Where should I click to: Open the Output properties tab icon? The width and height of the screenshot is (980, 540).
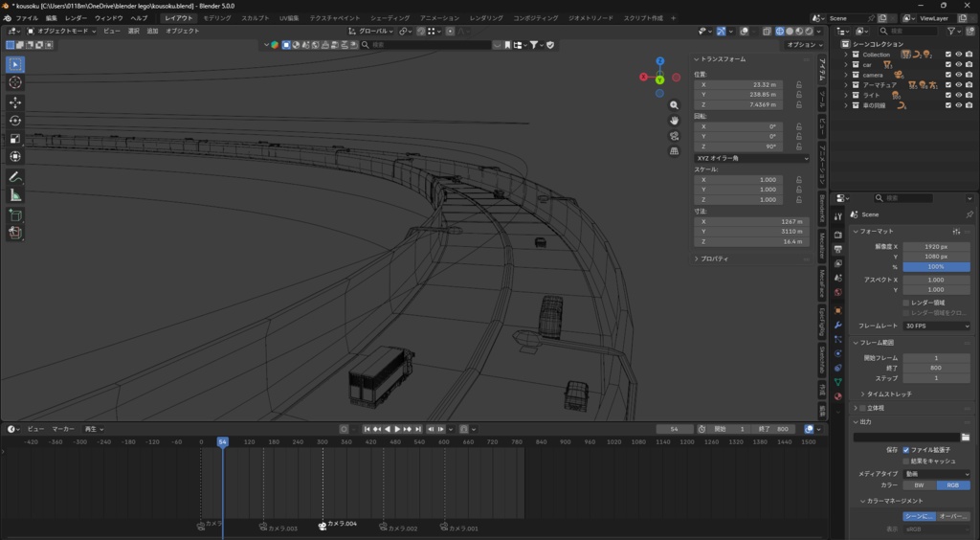[838, 249]
